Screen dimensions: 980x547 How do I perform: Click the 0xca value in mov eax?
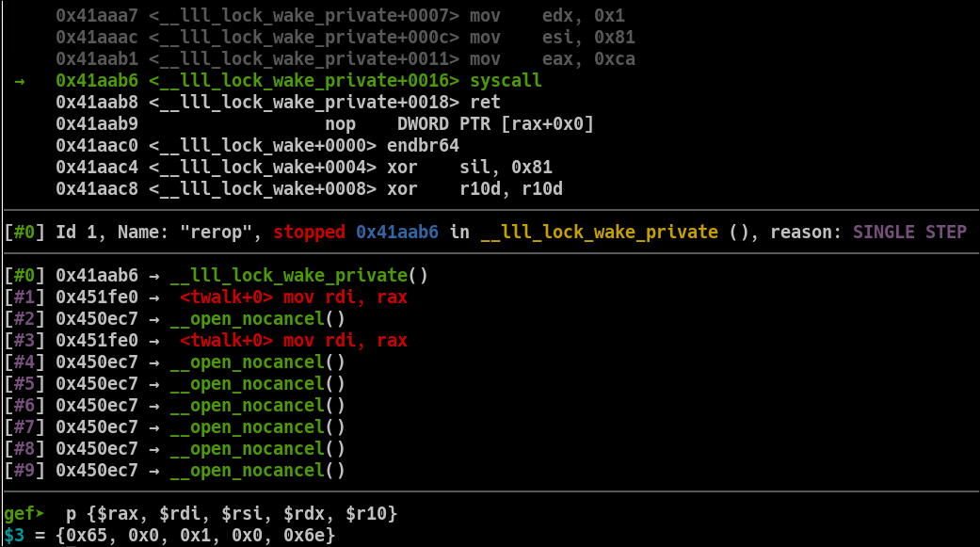[x=615, y=59]
